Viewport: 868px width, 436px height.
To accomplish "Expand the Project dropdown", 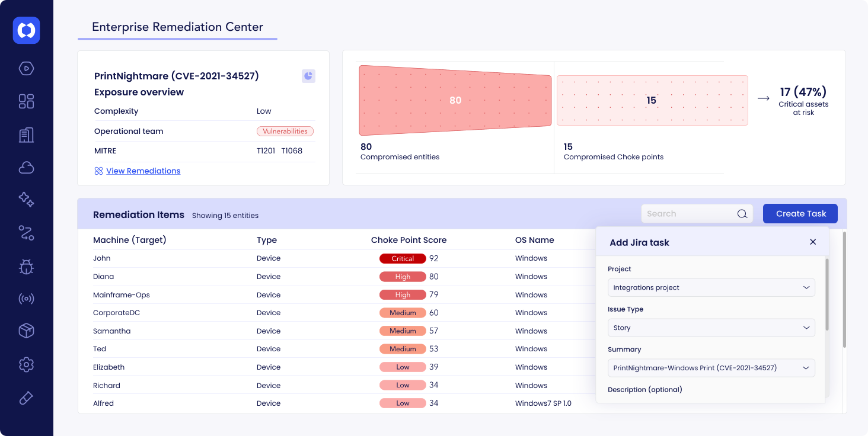I will [711, 287].
